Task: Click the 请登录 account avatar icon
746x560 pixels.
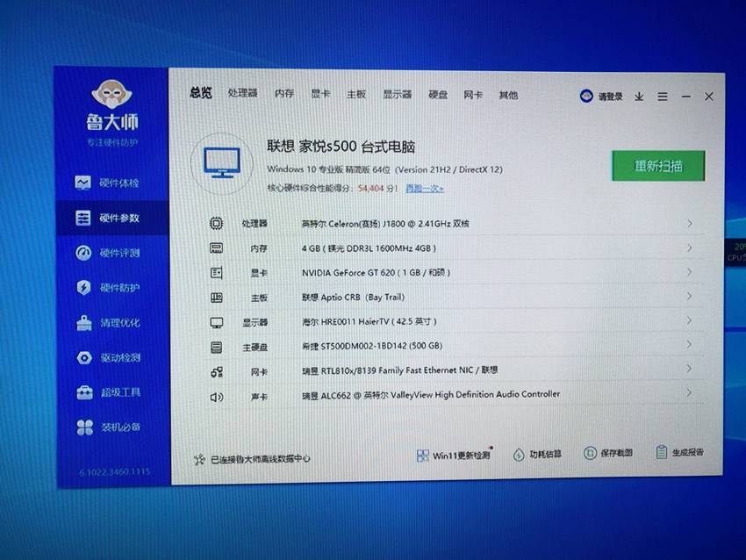Action: [586, 96]
